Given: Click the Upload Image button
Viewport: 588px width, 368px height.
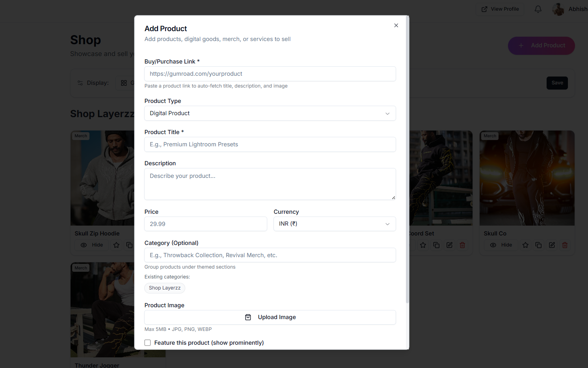Looking at the screenshot, I should point(270,318).
